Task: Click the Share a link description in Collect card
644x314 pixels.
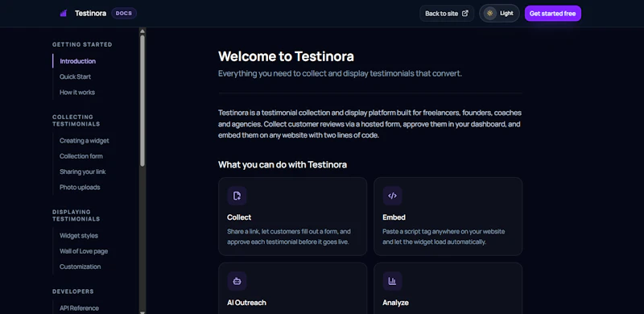Action: [x=289, y=237]
